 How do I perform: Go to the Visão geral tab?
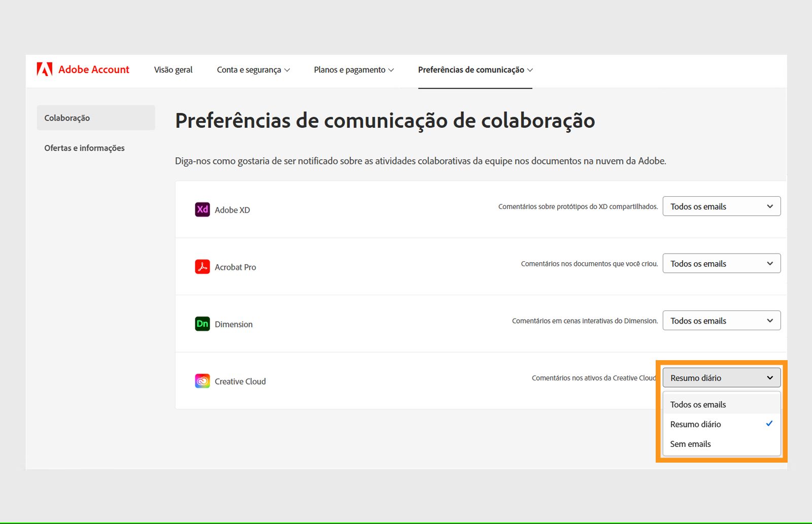pyautogui.click(x=173, y=70)
